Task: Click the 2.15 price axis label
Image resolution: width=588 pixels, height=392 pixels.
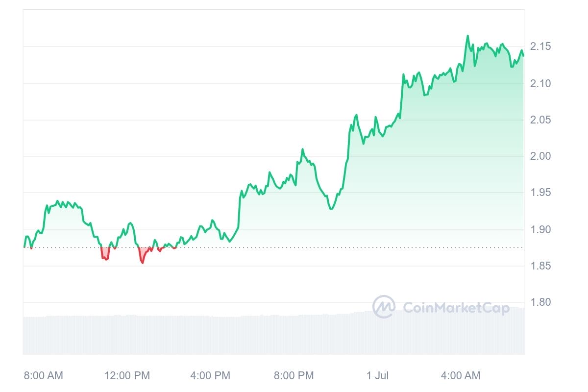Action: [x=541, y=47]
